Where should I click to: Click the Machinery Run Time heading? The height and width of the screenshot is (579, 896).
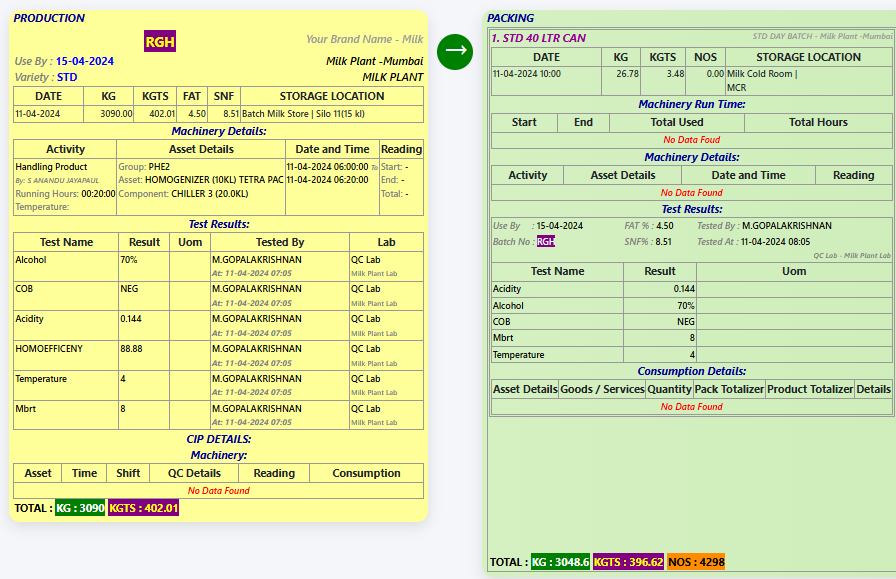[692, 104]
